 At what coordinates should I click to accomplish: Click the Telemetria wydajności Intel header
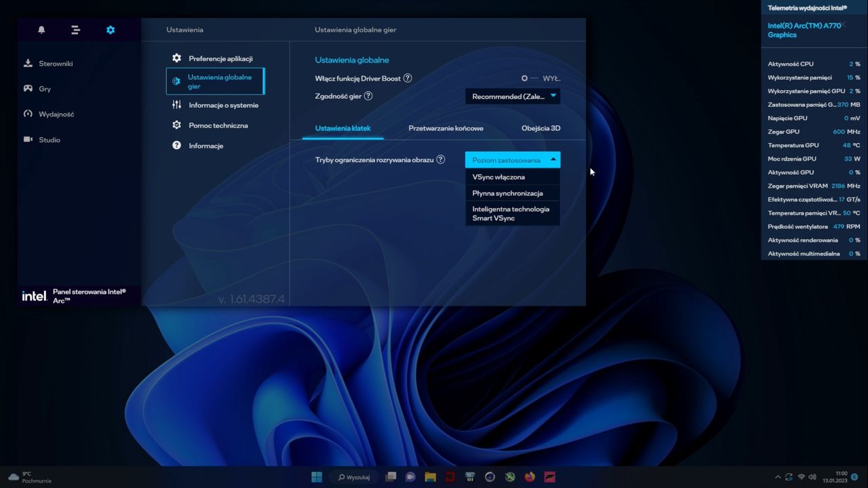(807, 7)
